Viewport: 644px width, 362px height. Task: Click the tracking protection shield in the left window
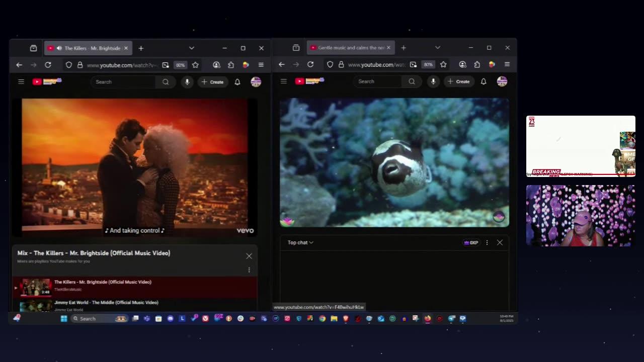(69, 65)
